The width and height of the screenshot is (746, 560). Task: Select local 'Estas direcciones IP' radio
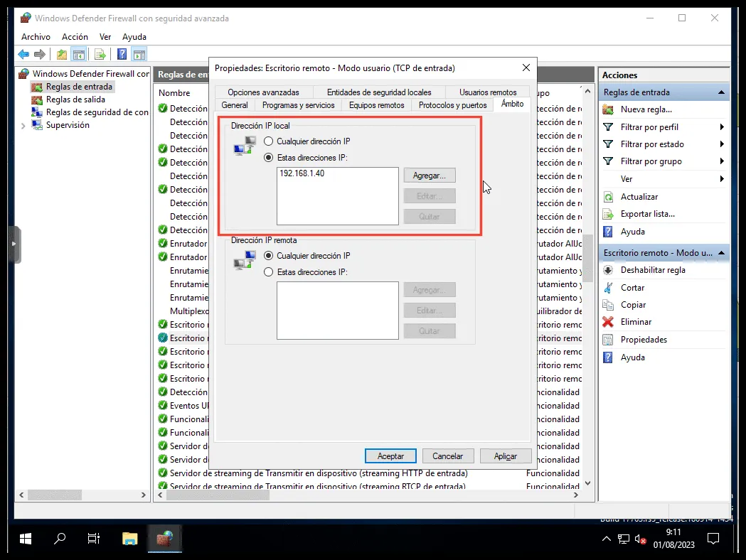click(269, 157)
